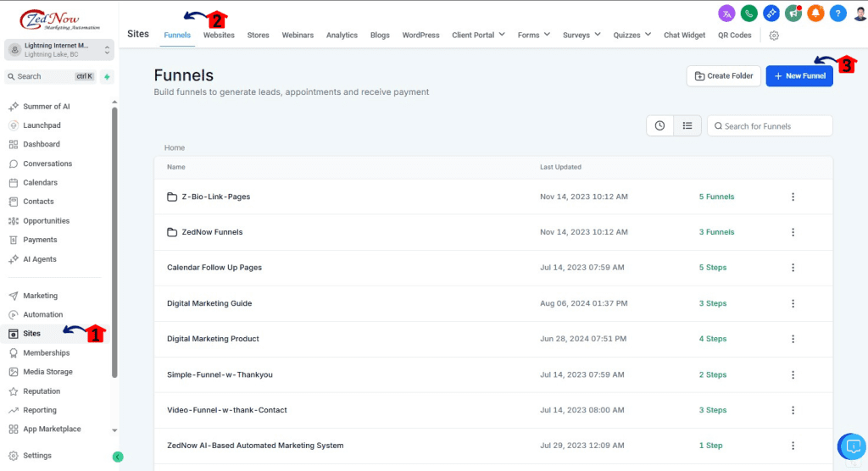Viewport: 868px width, 471px height.
Task: Expand the Lightning Internet account switcher
Action: click(x=59, y=50)
